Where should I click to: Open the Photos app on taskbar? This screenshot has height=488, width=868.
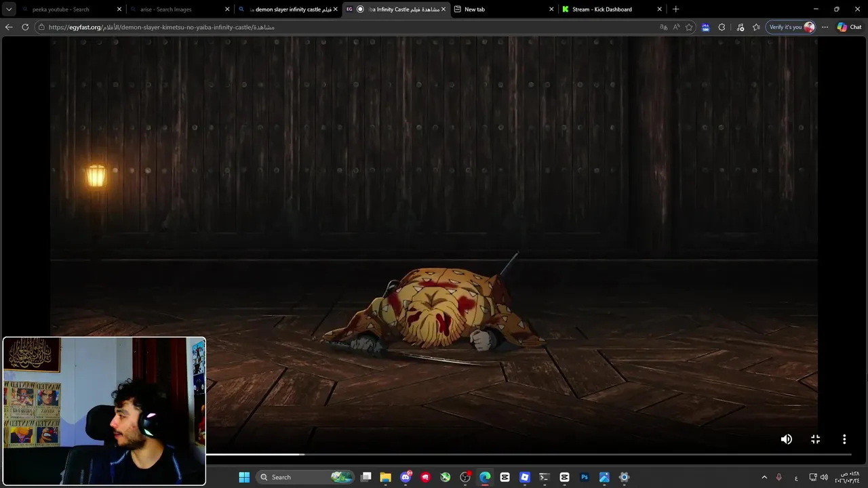pos(604,477)
